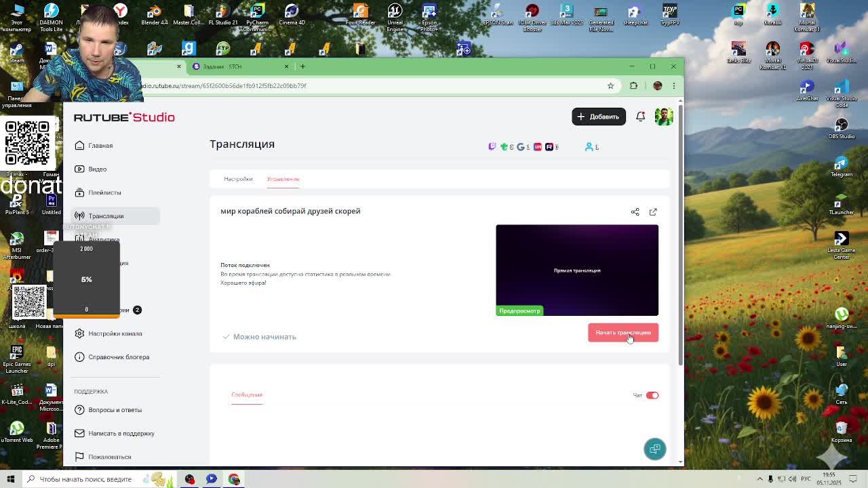The image size is (868, 488).
Task: Open uTorrent Web desktop shortcut
Action: click(16, 431)
